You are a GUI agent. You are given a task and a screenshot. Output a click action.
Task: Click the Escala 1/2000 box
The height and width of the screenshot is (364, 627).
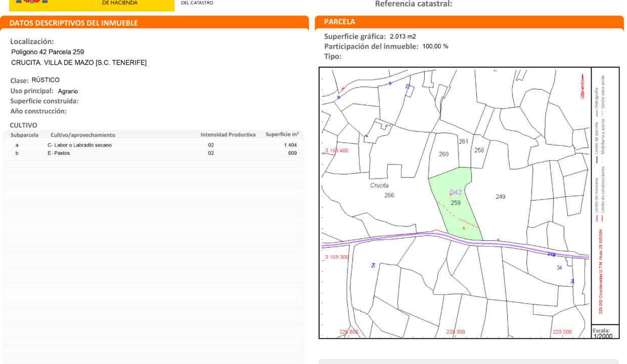tap(605, 332)
